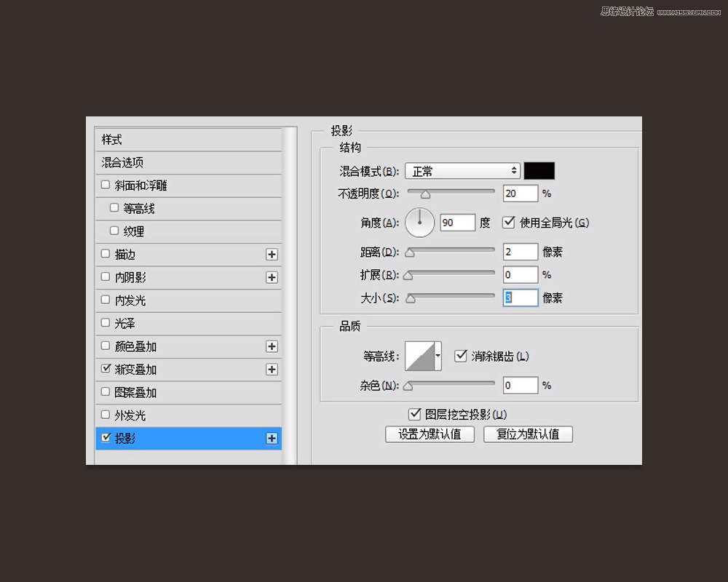Click the plus icon beside 内阴影
Viewport: 728px width, 582px height.
[271, 277]
